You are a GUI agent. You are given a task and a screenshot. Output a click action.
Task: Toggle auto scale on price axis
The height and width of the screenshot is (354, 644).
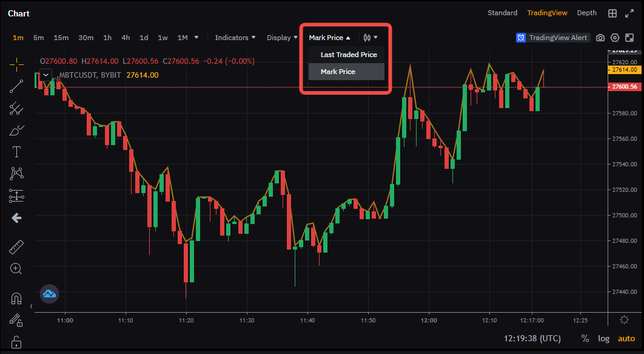[626, 338]
